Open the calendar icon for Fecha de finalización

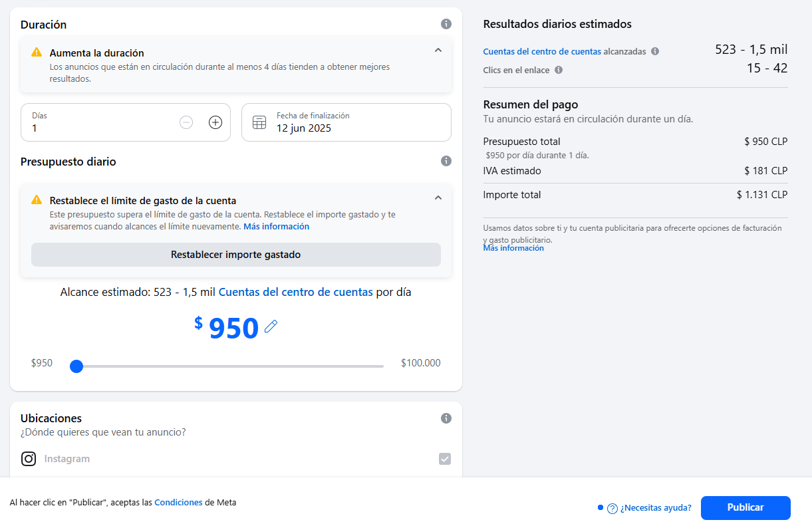(259, 122)
